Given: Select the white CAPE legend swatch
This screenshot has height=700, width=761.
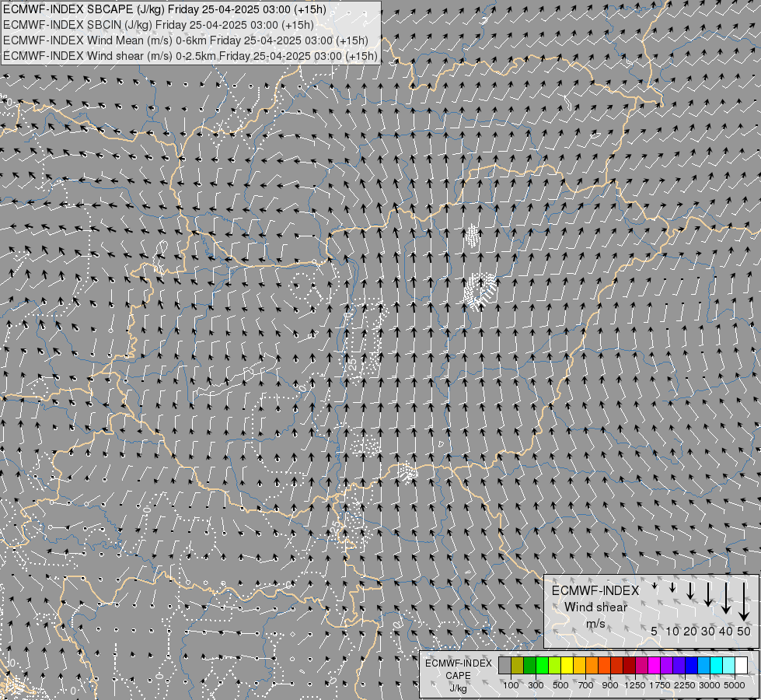Looking at the screenshot, I should 741,665.
